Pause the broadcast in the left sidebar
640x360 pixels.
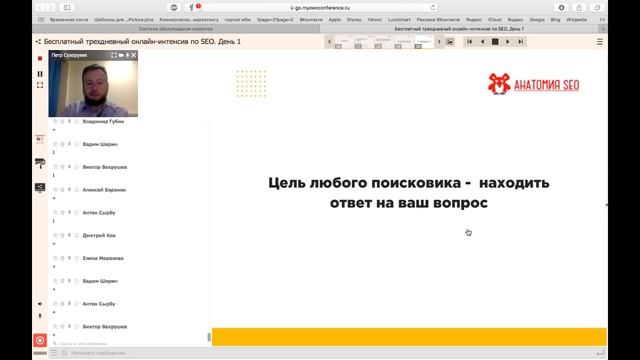point(40,74)
